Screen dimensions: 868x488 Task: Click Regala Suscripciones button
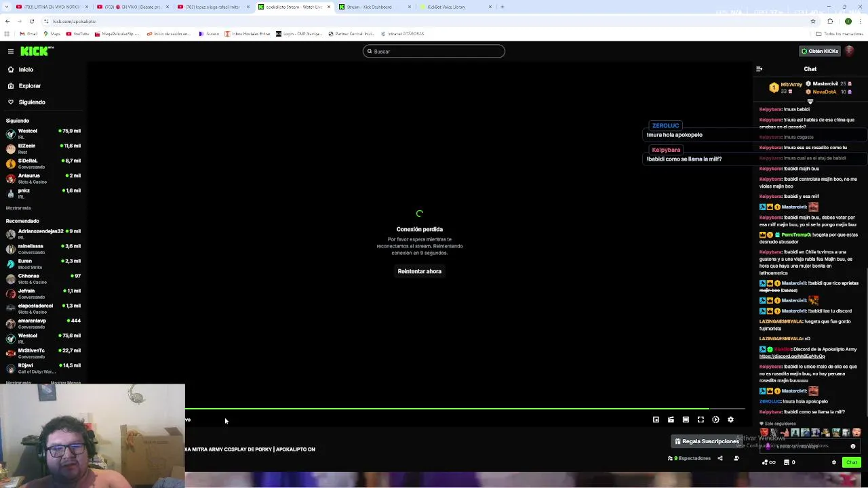(707, 441)
